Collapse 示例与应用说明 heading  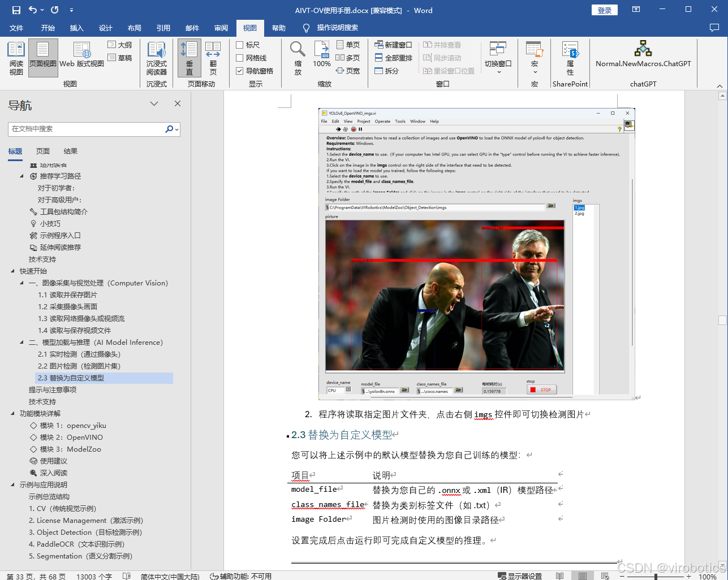(x=12, y=485)
